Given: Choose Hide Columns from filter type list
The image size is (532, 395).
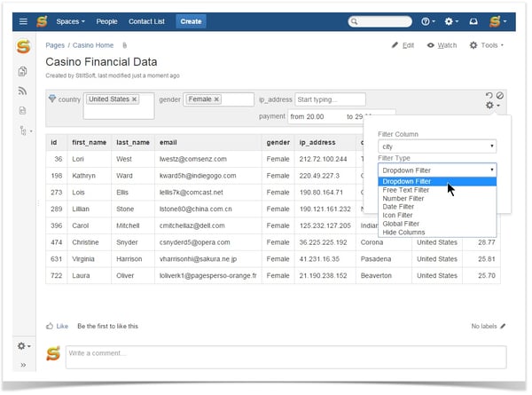Looking at the screenshot, I should 403,232.
